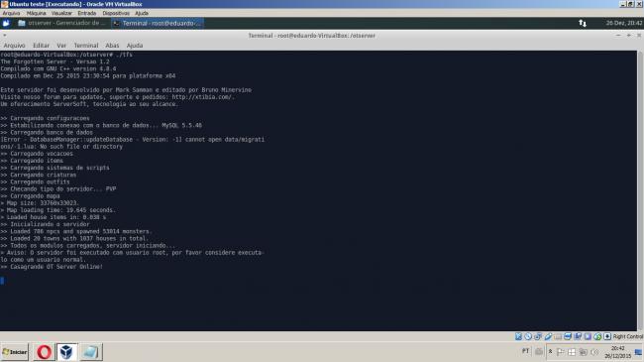Click 'Error - DatabaseManager::updateDatabase' line
Image resolution: width=644 pixels, height=362 pixels.
click(x=132, y=140)
